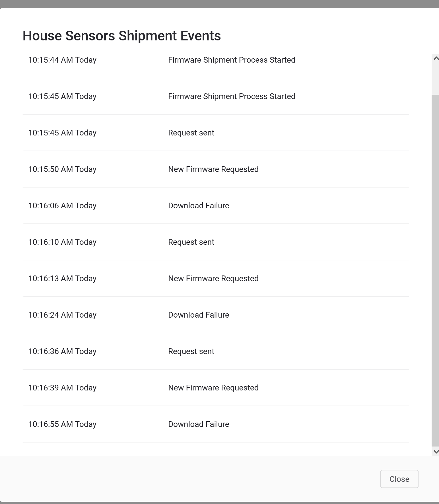
Task: Select the Request sent event at 10:16:10
Action: click(x=191, y=242)
